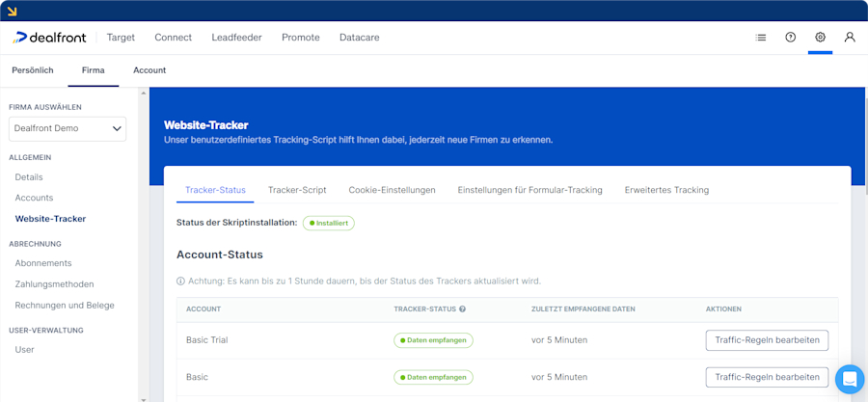Click the Installiert status badge
Image resolution: width=868 pixels, height=402 pixels.
point(328,223)
